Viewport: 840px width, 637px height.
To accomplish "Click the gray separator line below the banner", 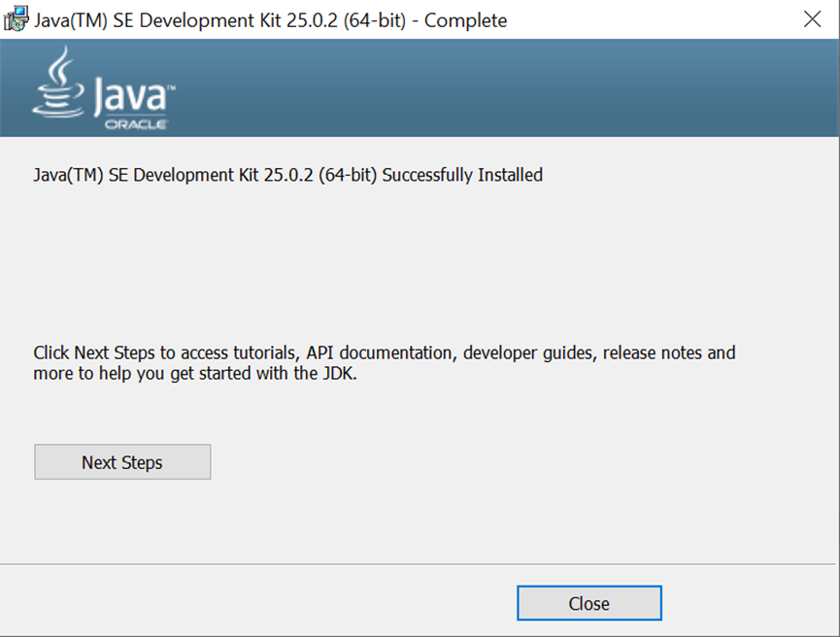I will [x=420, y=139].
